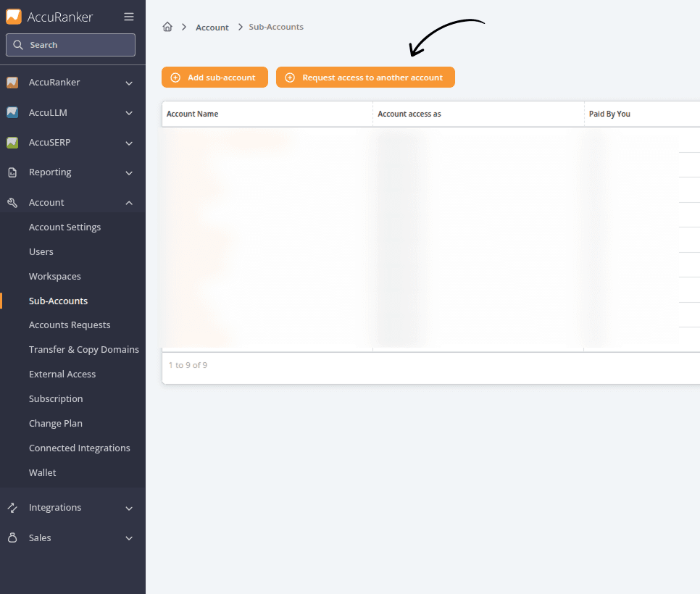This screenshot has height=594, width=700.
Task: Click the Integrations sidebar label
Action: click(x=55, y=507)
